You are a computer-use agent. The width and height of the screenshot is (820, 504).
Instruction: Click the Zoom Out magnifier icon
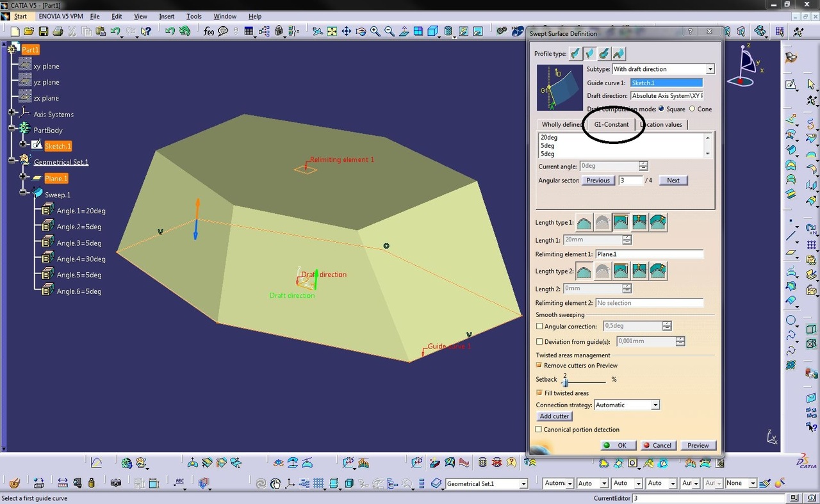[389, 31]
